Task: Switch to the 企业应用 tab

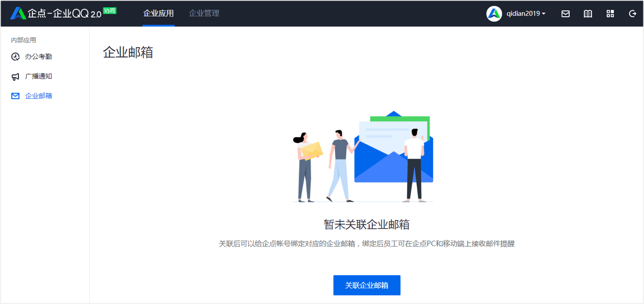Action: pos(159,14)
